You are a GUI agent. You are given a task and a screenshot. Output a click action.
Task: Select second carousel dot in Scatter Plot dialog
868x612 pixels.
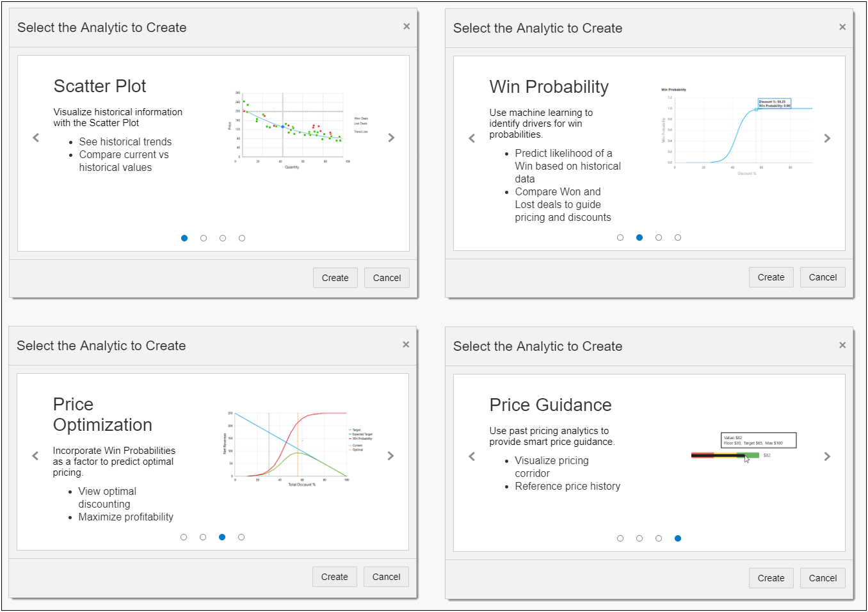tap(204, 238)
